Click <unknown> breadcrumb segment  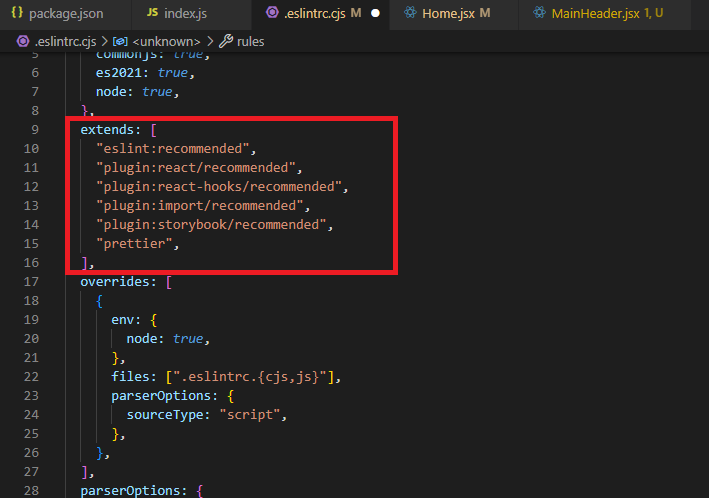pos(166,42)
